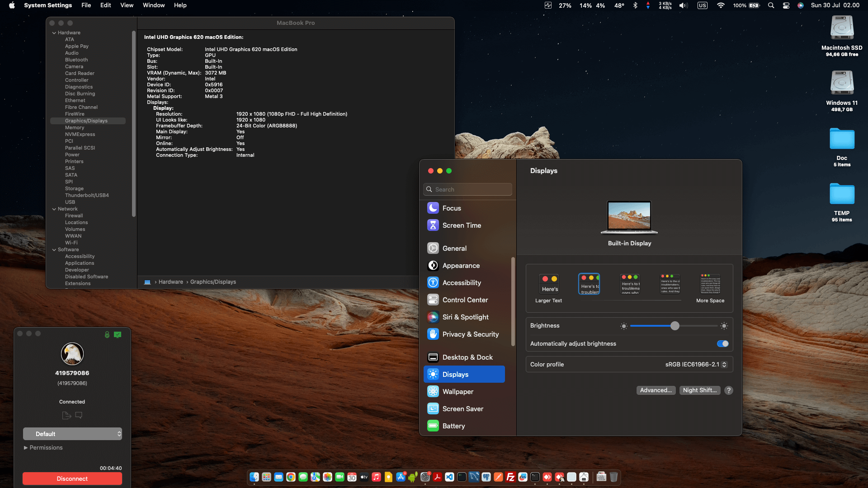Open Spotlight search in the menu bar

771,5
